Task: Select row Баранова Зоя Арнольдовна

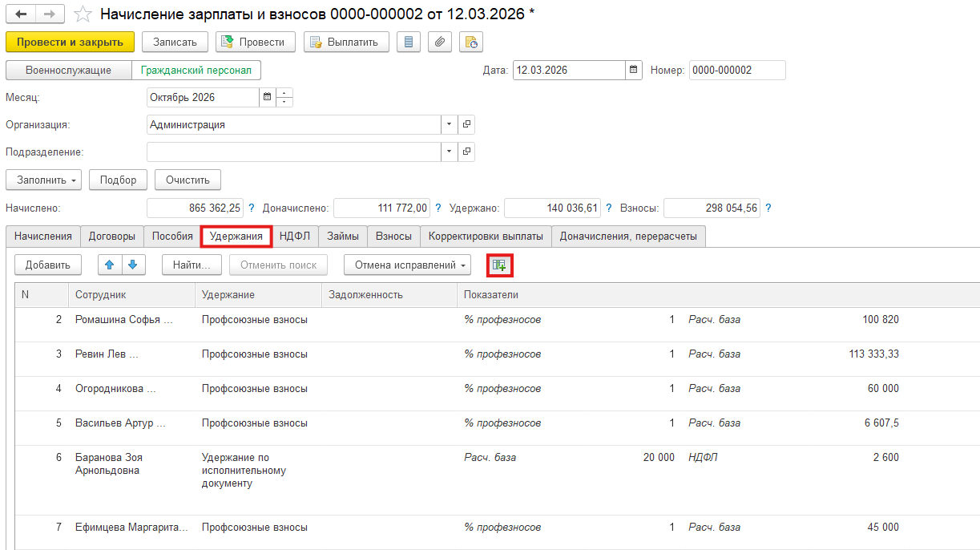Action: (497, 480)
